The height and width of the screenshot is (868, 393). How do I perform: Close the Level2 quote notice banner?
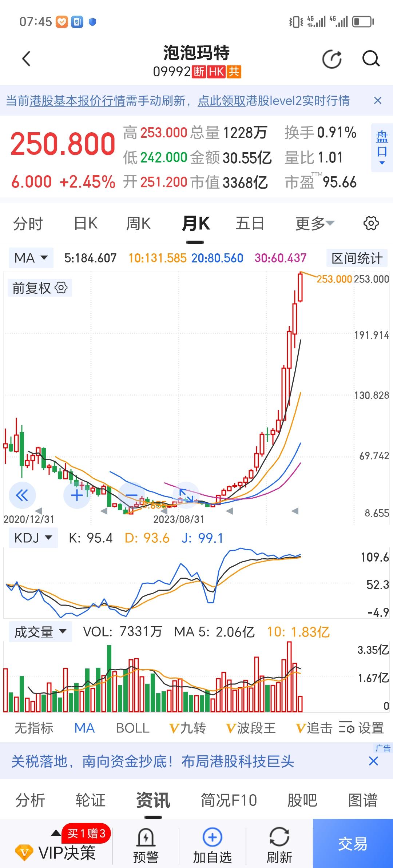[x=378, y=101]
